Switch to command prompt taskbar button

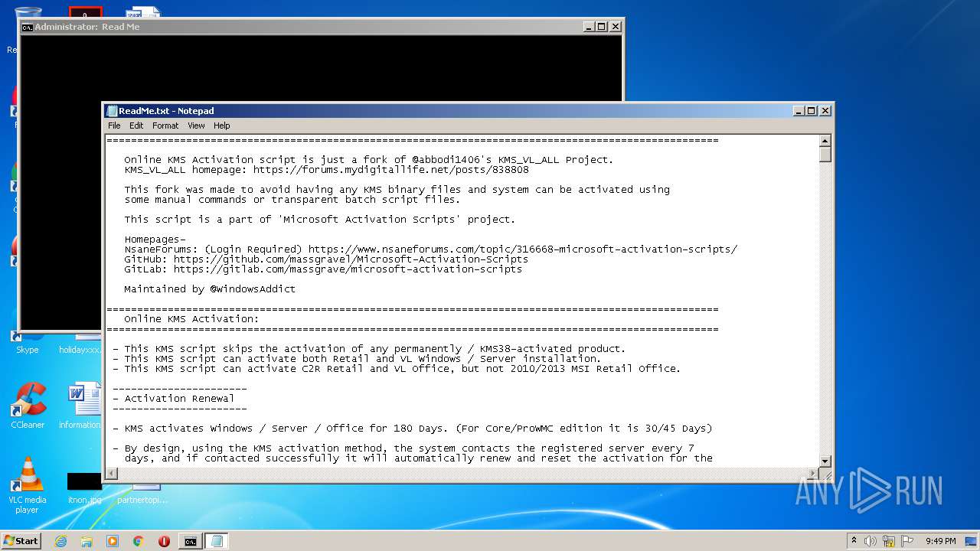pyautogui.click(x=190, y=541)
